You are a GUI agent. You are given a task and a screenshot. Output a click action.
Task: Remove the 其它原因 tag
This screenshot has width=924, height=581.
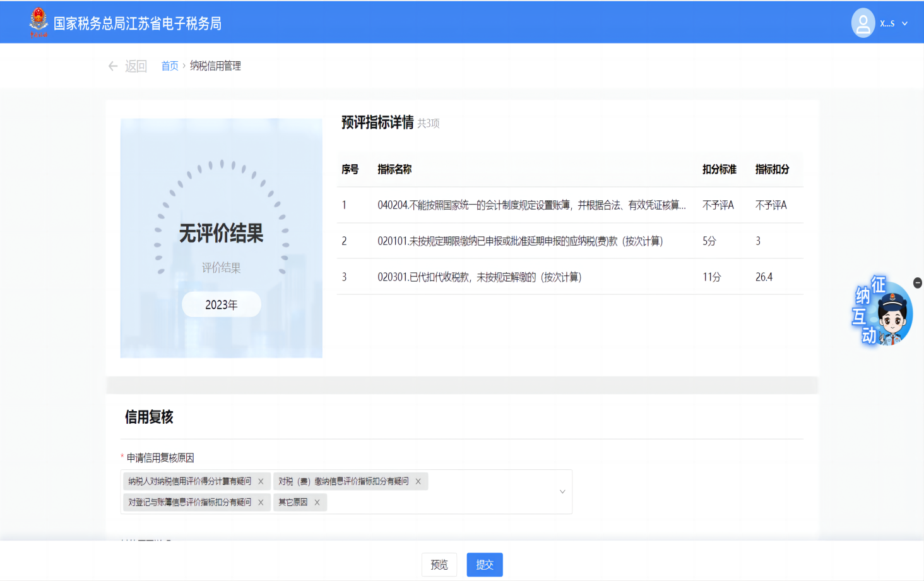pyautogui.click(x=317, y=502)
